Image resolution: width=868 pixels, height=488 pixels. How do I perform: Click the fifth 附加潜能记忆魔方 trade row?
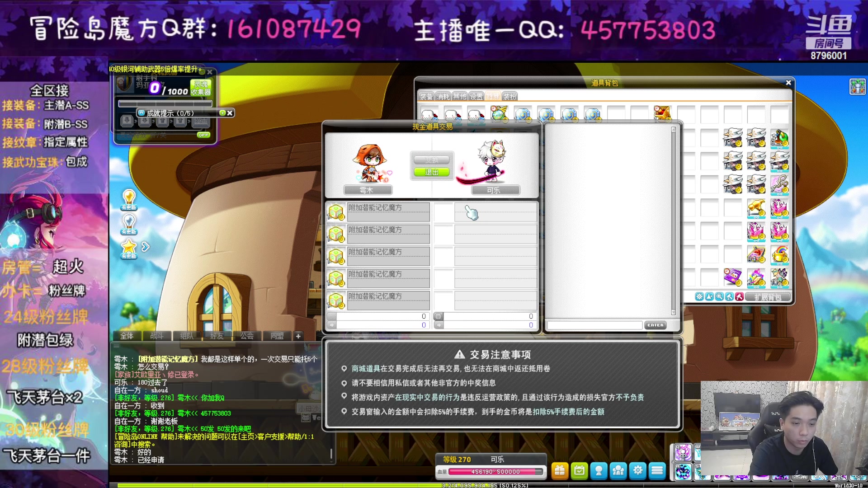[378, 301]
